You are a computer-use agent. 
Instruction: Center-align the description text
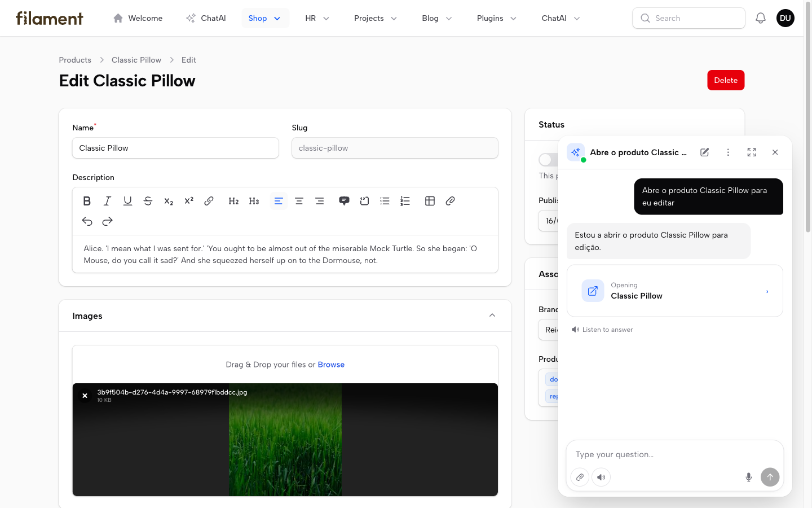tap(299, 201)
